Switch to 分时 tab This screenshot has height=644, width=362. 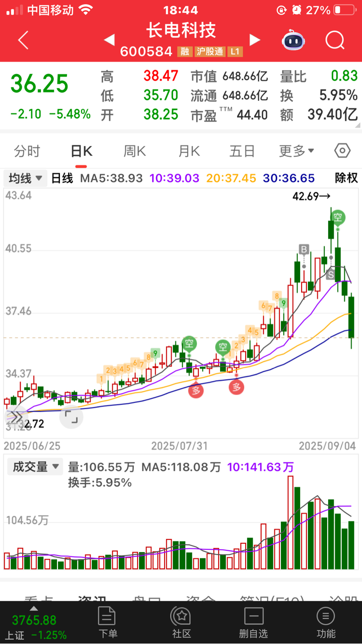point(27,151)
